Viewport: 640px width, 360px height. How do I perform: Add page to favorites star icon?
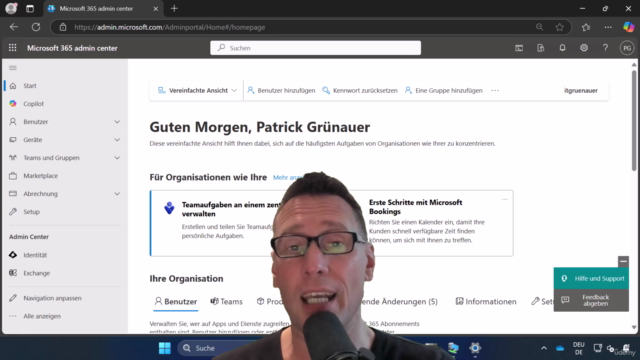pos(560,27)
